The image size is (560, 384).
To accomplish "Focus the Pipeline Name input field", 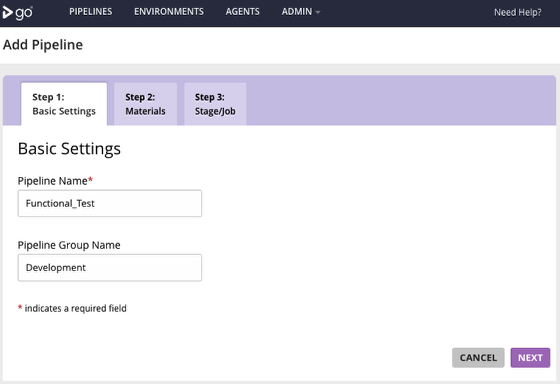I will 110,203.
